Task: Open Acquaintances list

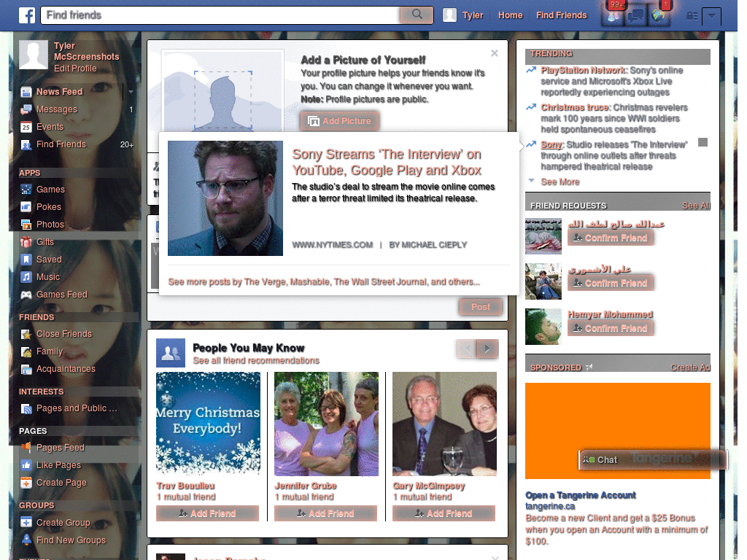Action: click(66, 369)
